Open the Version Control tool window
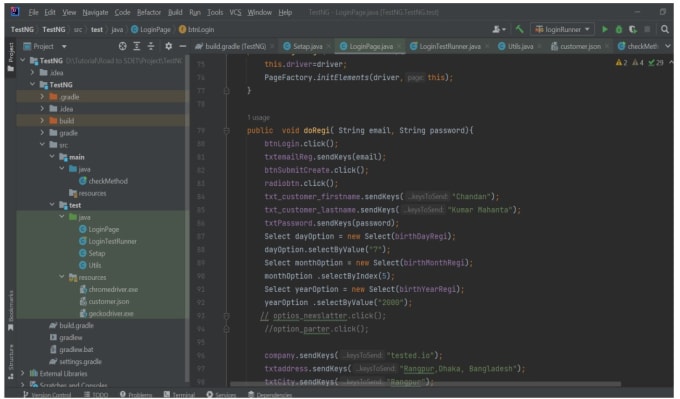 47,394
